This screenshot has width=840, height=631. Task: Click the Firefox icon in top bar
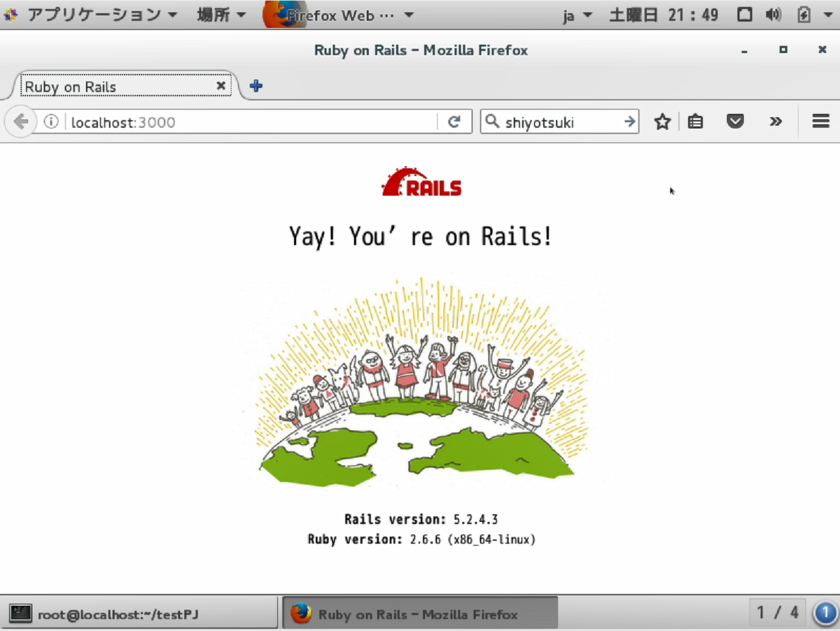(283, 15)
